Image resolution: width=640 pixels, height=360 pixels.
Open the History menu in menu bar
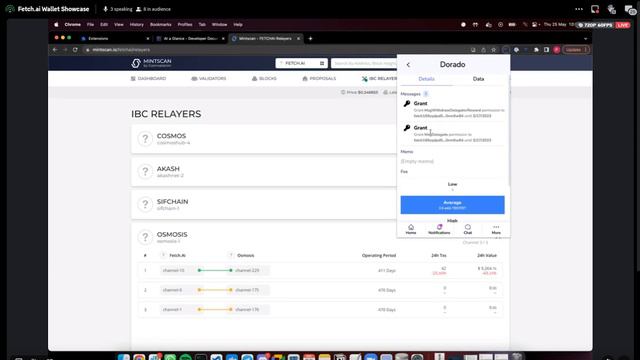pos(137,24)
